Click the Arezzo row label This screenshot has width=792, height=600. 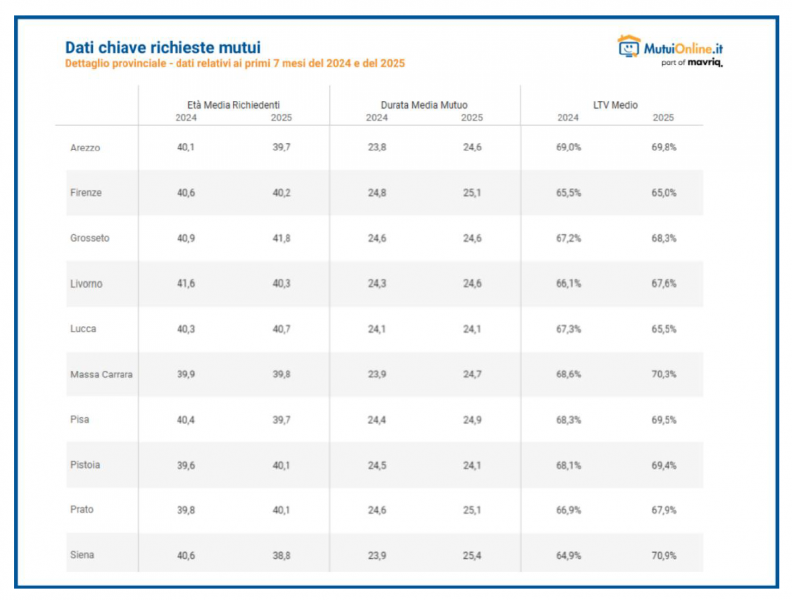(86, 148)
